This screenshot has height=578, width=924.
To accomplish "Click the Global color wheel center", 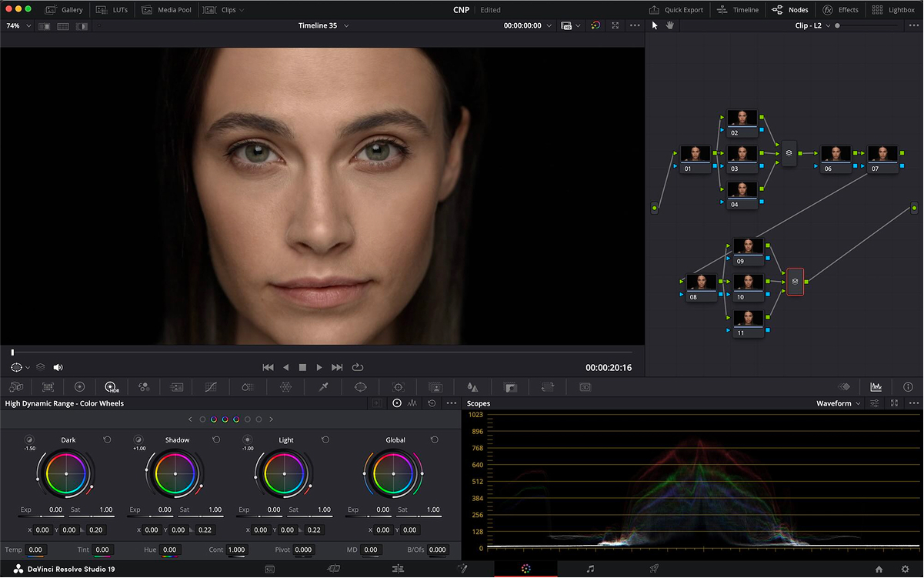I will pyautogui.click(x=395, y=474).
